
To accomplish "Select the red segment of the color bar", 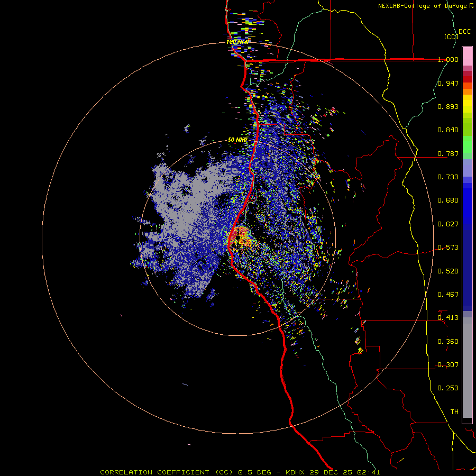I will [467, 79].
